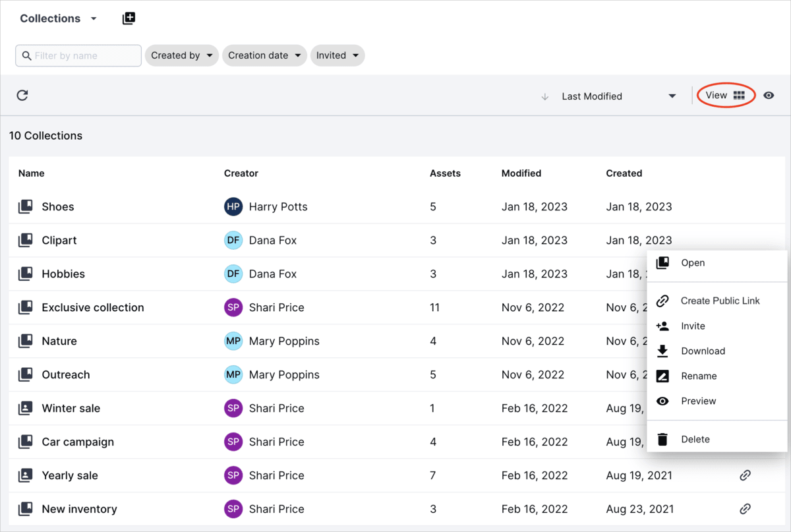Select Rename from the context menu
The image size is (791, 532).
pyautogui.click(x=699, y=376)
